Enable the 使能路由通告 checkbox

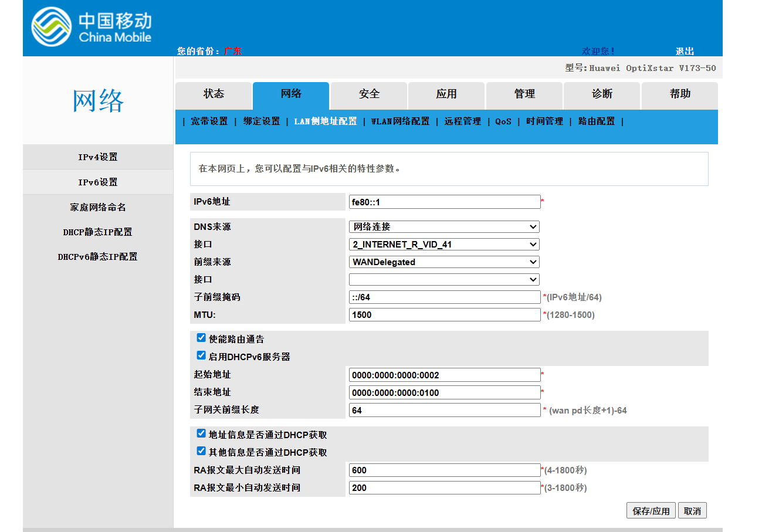tap(201, 338)
